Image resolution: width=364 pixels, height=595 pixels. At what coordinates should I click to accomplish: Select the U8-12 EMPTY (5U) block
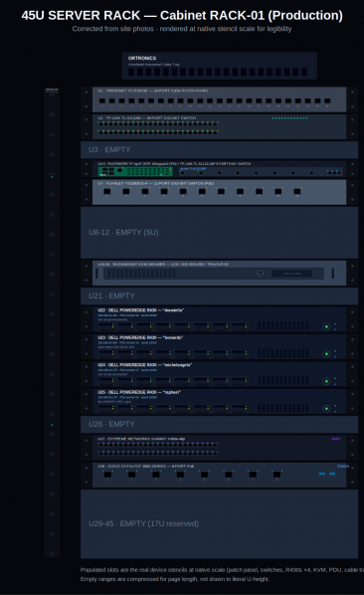[219, 232]
